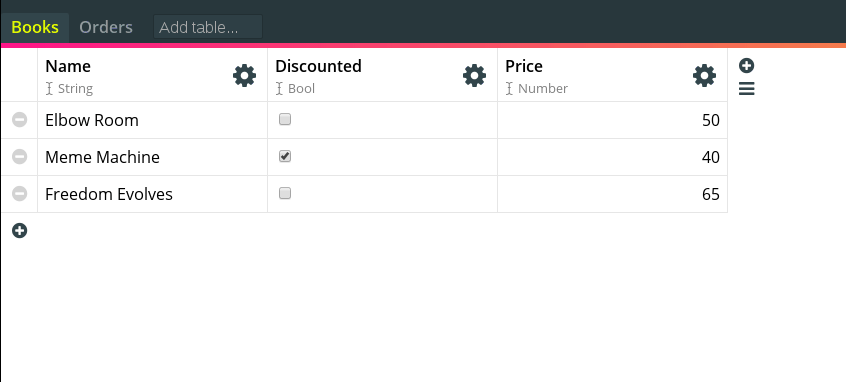
Task: Add a new row with plus icon
Action: (19, 231)
